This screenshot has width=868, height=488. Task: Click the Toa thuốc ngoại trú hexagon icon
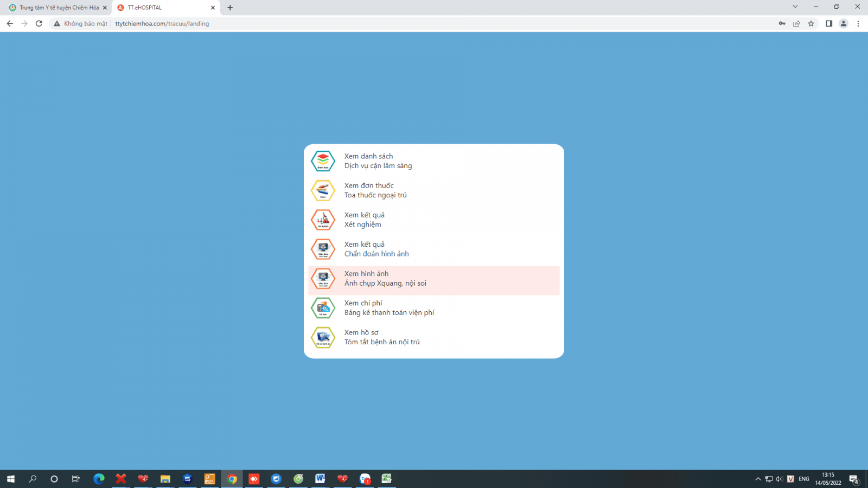pyautogui.click(x=323, y=190)
